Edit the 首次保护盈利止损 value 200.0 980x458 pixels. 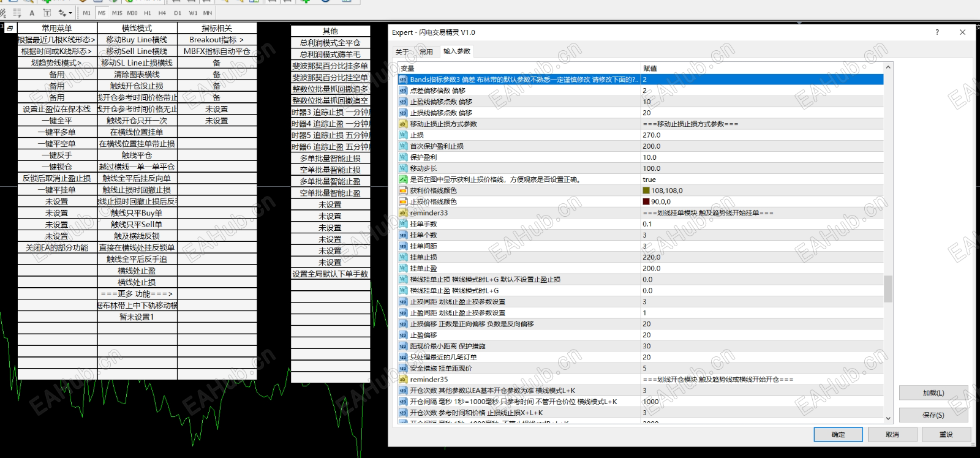[x=762, y=146]
